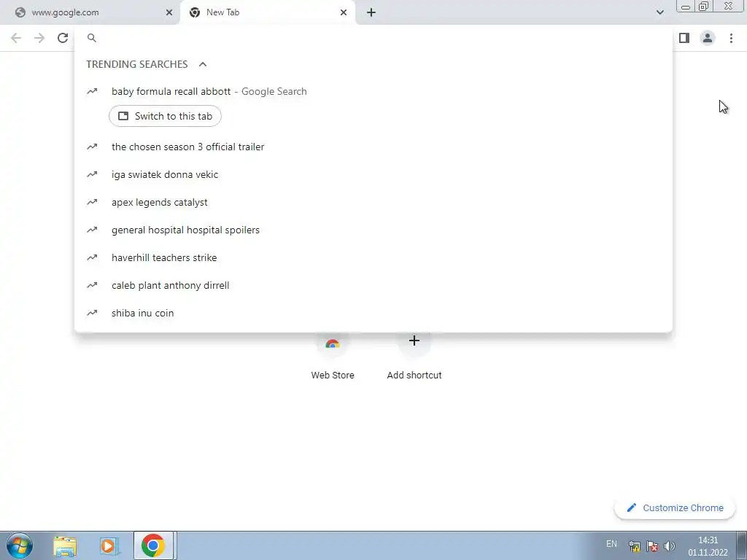Open the tab search dropdown arrow
This screenshot has width=747, height=560.
(x=659, y=12)
